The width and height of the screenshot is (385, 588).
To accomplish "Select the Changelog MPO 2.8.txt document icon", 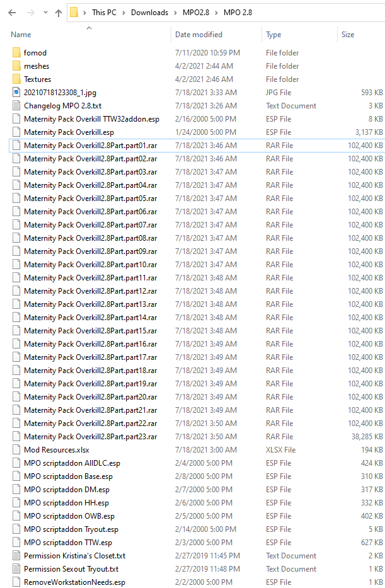I will 16,106.
